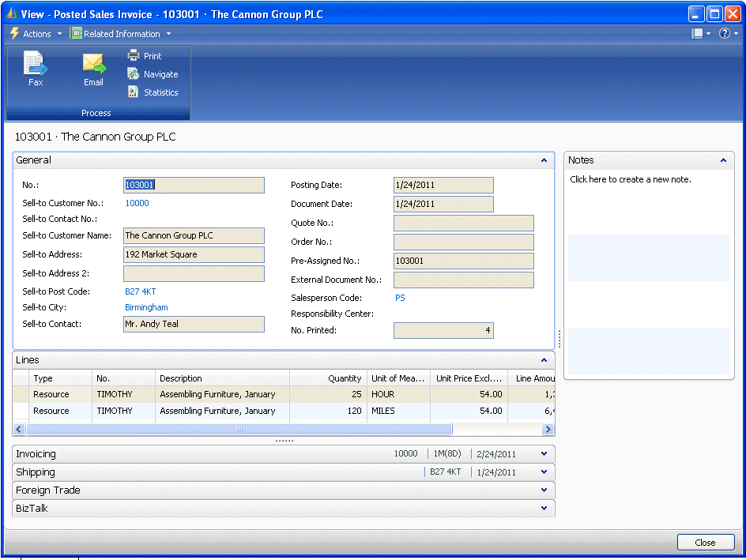
Task: Click the Lines horizontal scrollbar thumb
Action: (x=239, y=429)
